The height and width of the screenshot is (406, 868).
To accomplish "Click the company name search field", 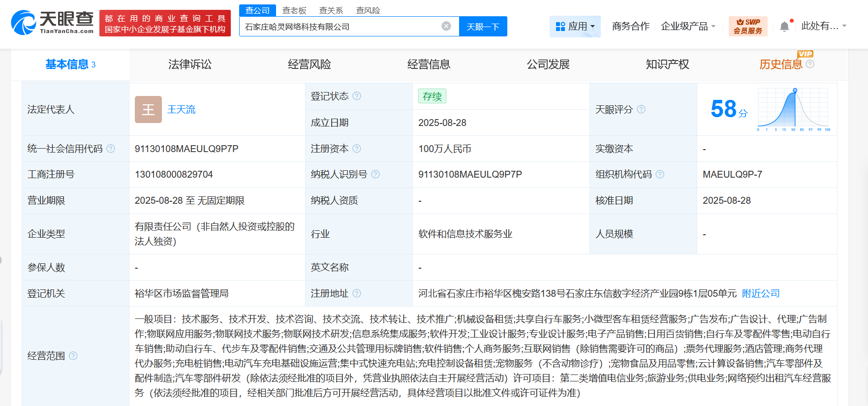I will point(340,27).
